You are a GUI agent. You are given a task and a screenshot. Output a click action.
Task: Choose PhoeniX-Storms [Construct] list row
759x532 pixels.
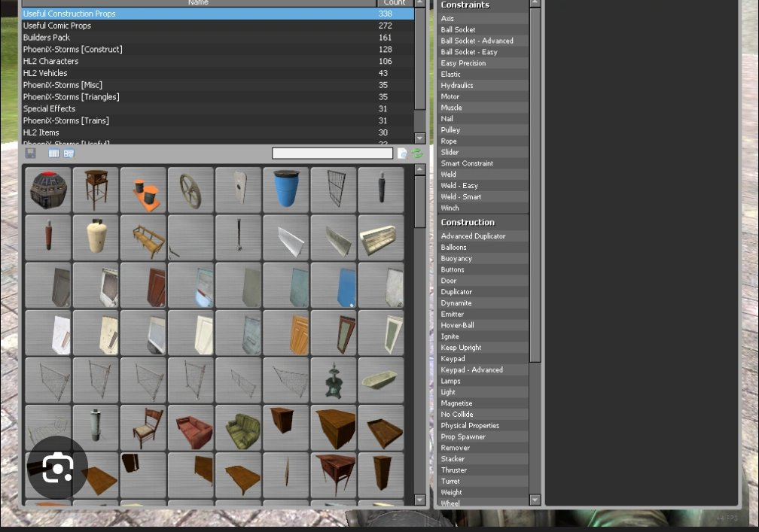pos(218,50)
